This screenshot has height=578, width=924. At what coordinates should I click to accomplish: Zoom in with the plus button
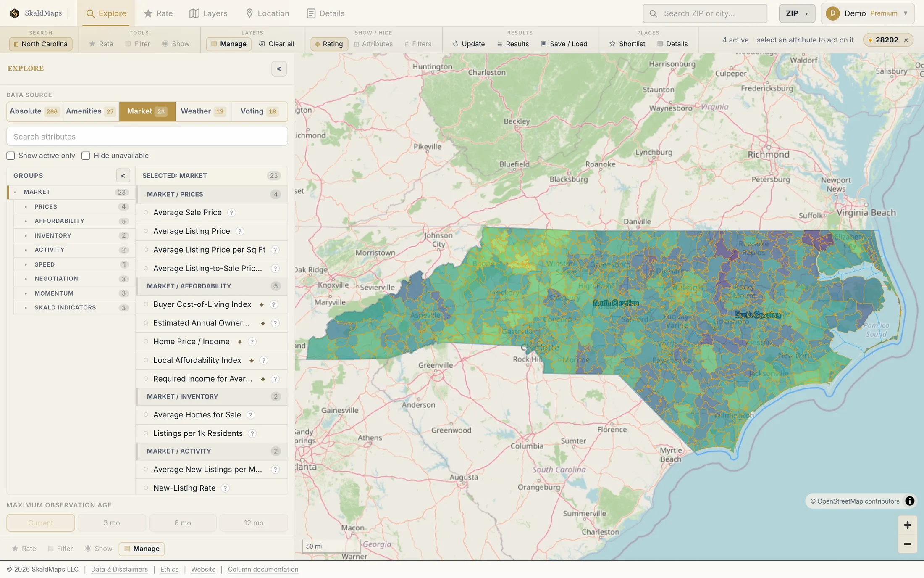(x=907, y=525)
